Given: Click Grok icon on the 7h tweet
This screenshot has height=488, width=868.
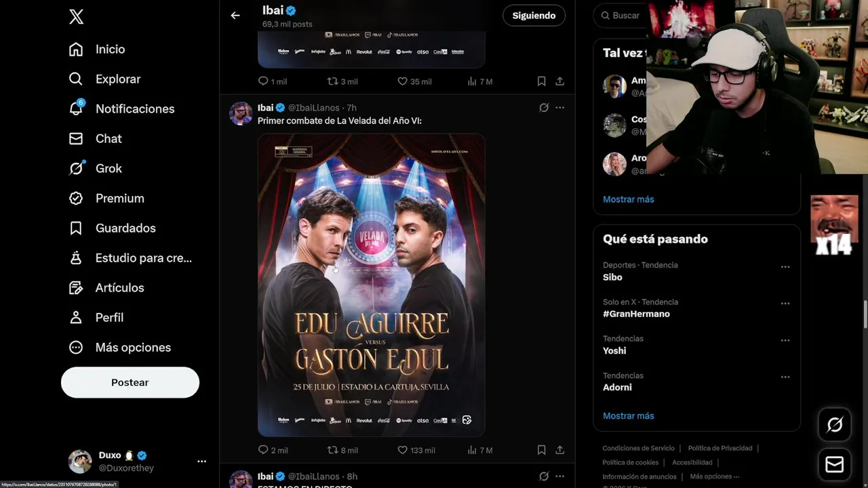Looking at the screenshot, I should click(x=544, y=108).
